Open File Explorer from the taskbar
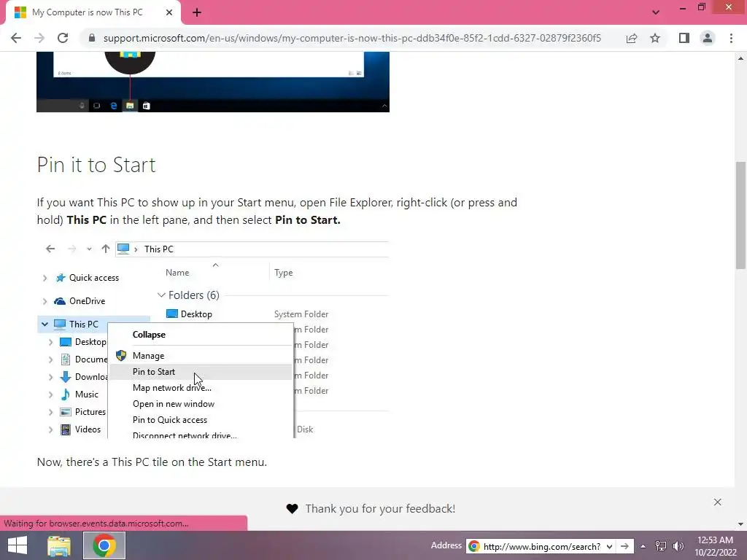 [x=59, y=545]
